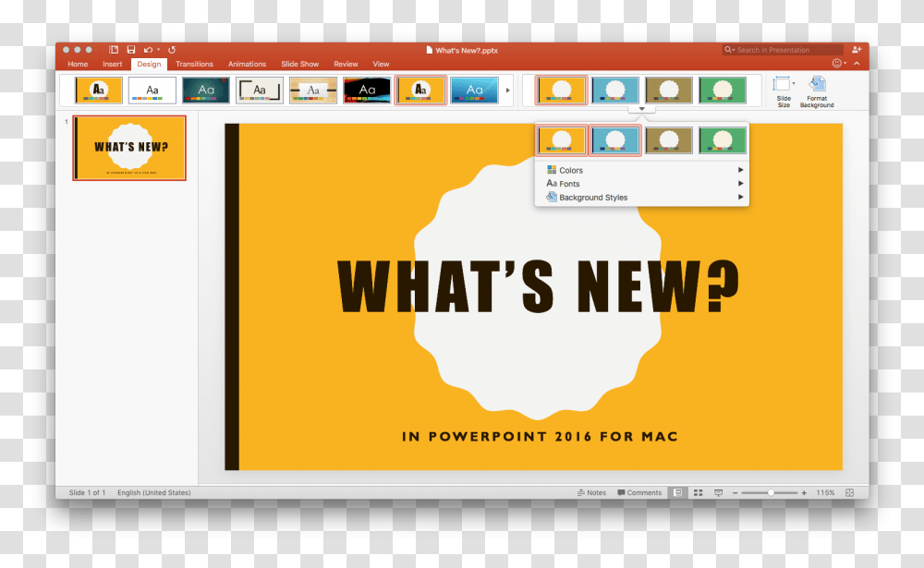Apply the dark teal Aa theme

[x=206, y=91]
